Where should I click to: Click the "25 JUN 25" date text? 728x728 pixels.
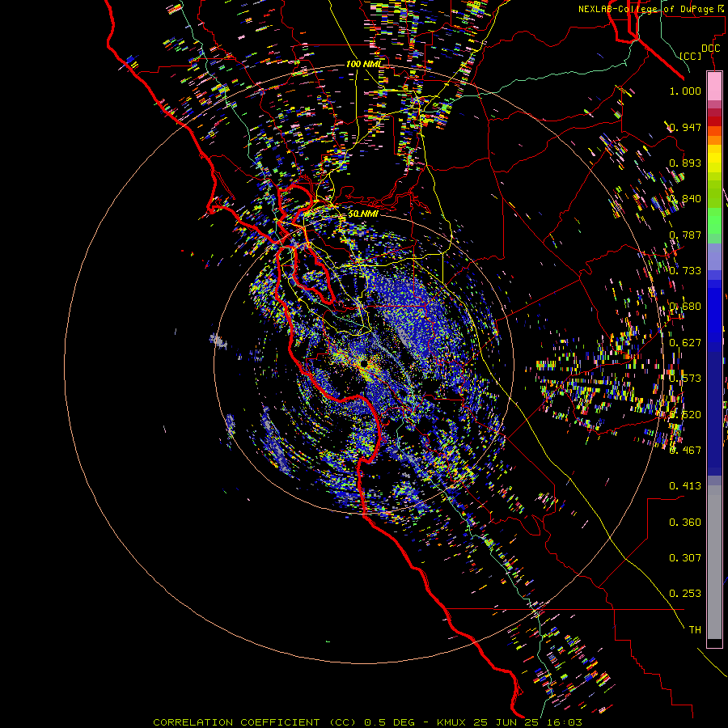(508, 722)
